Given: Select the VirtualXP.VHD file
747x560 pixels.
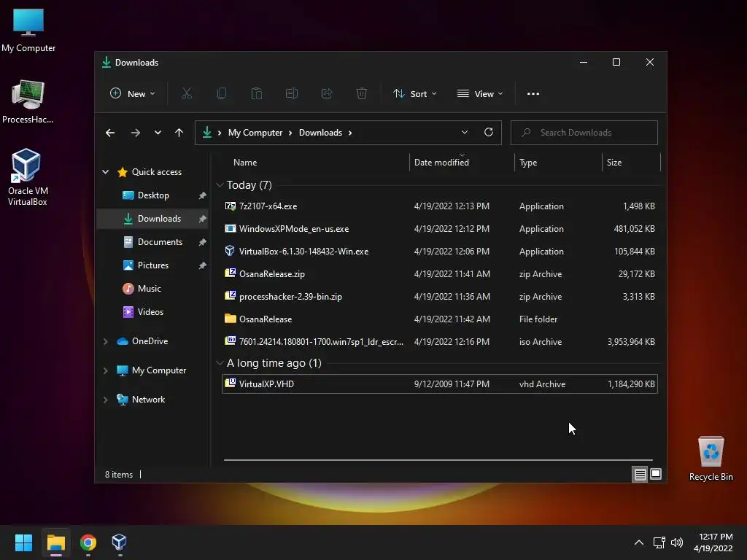Looking at the screenshot, I should (440, 384).
